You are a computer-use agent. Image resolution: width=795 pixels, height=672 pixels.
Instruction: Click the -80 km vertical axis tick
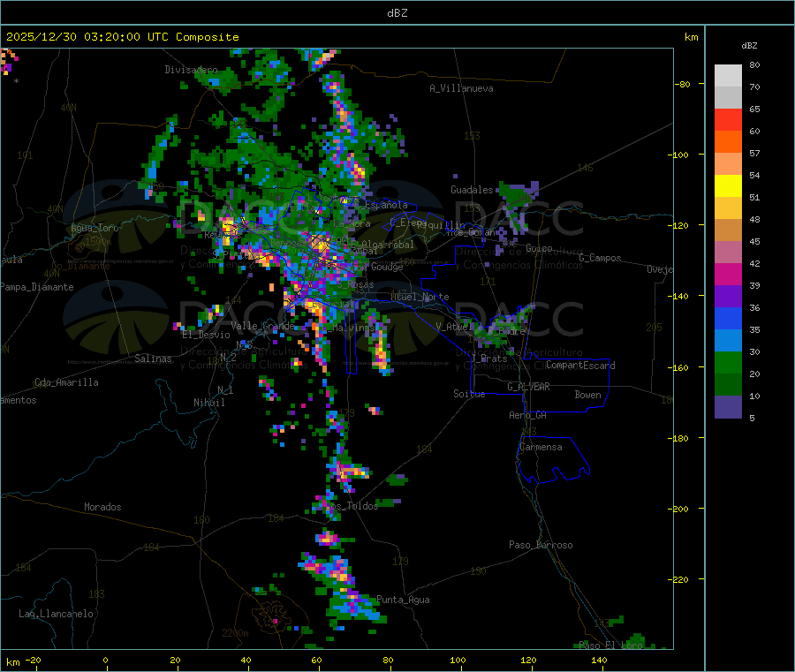(x=682, y=84)
